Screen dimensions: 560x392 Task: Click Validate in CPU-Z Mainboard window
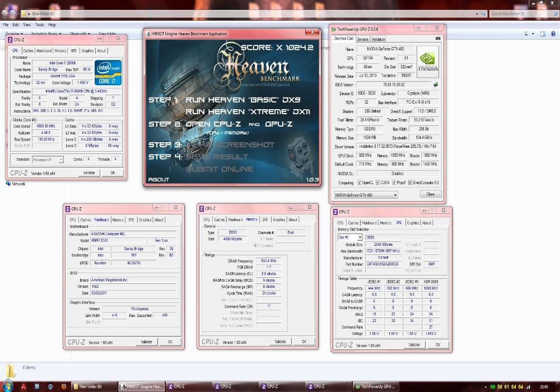coord(146,342)
